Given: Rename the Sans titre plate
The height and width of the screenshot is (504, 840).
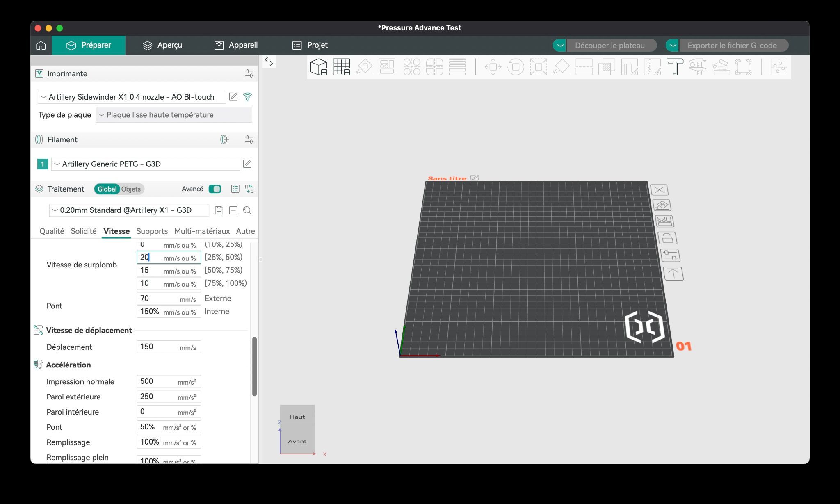Looking at the screenshot, I should [475, 178].
